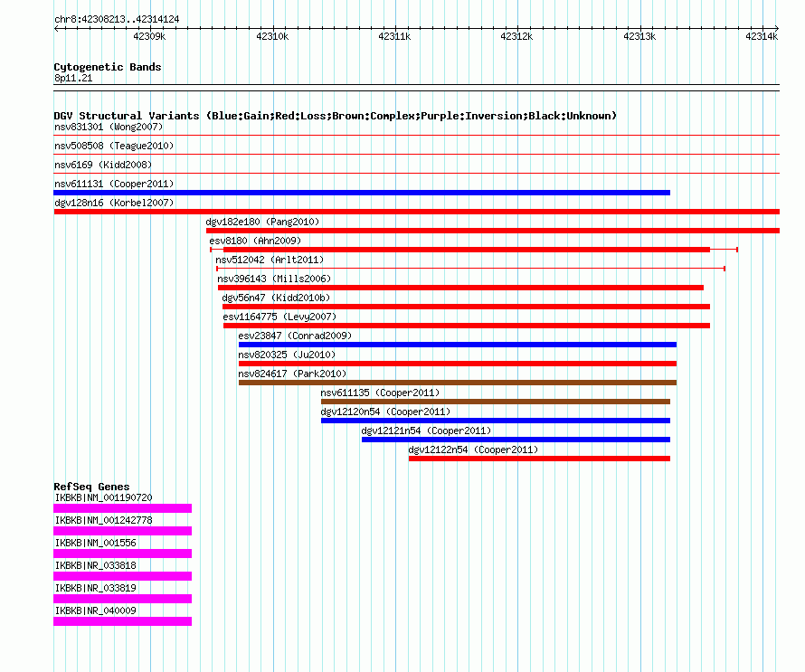Select the blue esv23847 (Conrad2009) gain bar

pyautogui.click(x=458, y=345)
